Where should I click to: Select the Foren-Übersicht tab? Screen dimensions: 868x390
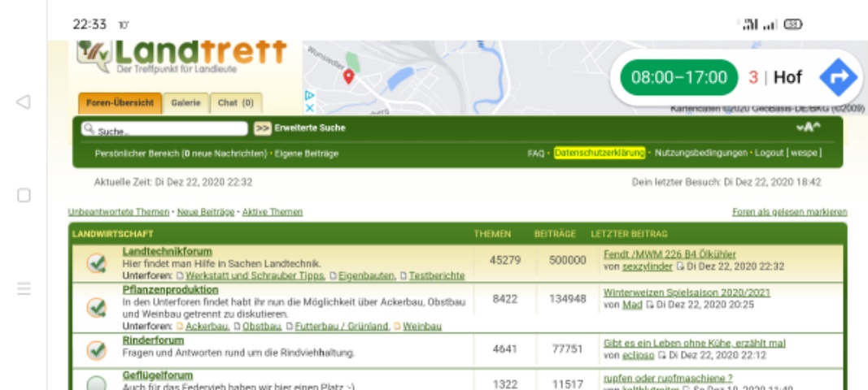click(x=120, y=103)
